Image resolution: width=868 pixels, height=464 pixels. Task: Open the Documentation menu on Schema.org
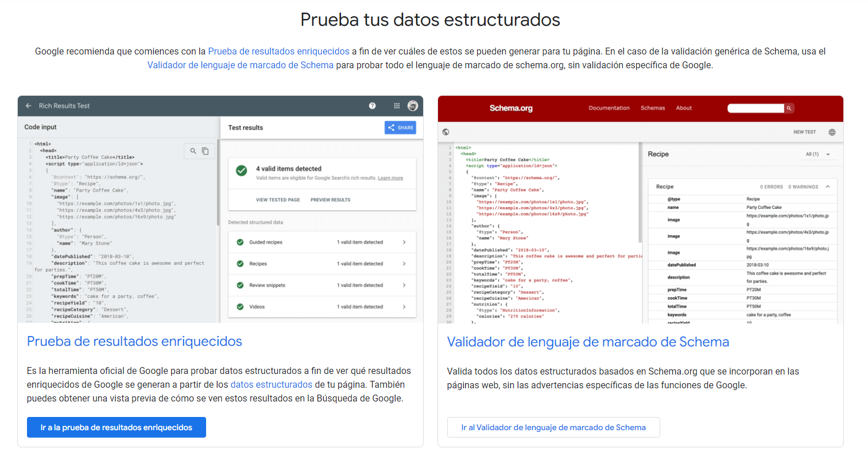609,108
